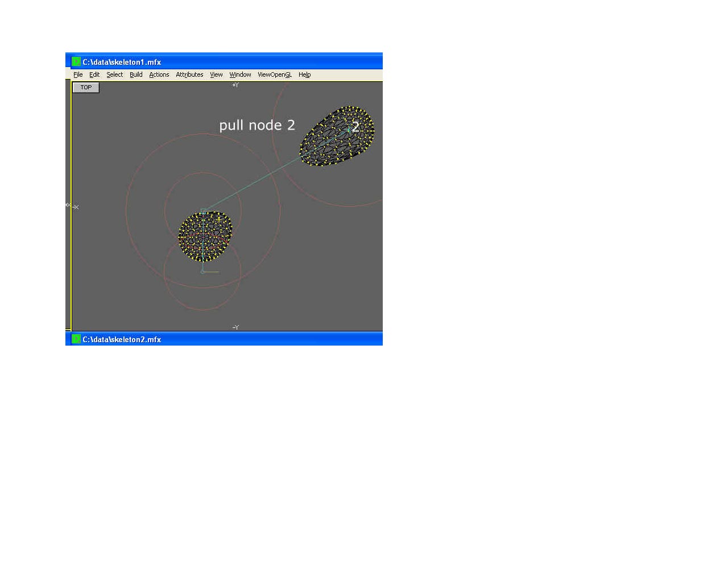The width and height of the screenshot is (728, 582).
Task: Open the Help menu
Action: coord(304,74)
